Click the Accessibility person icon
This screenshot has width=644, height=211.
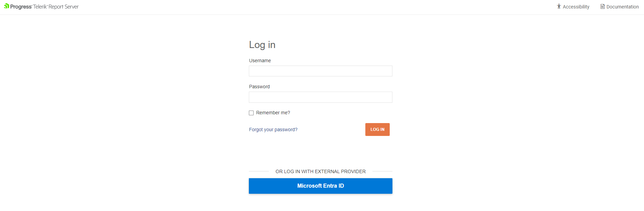[x=559, y=6]
